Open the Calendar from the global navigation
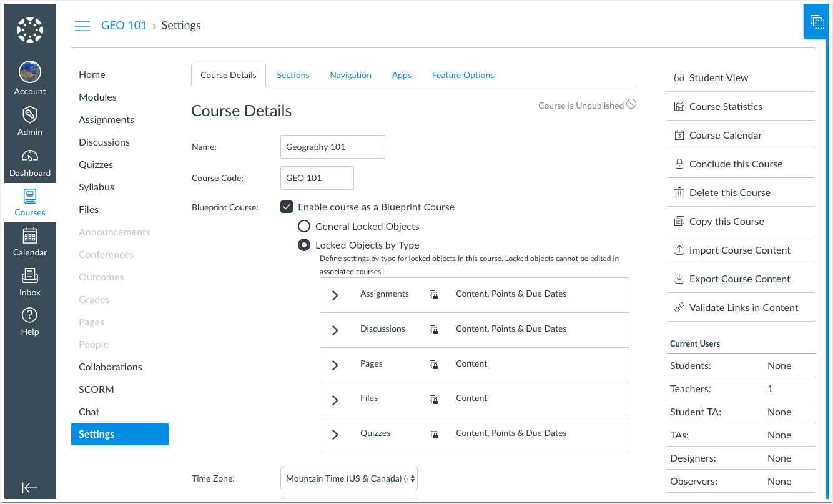Screen dimensions: 833x504 point(29,243)
